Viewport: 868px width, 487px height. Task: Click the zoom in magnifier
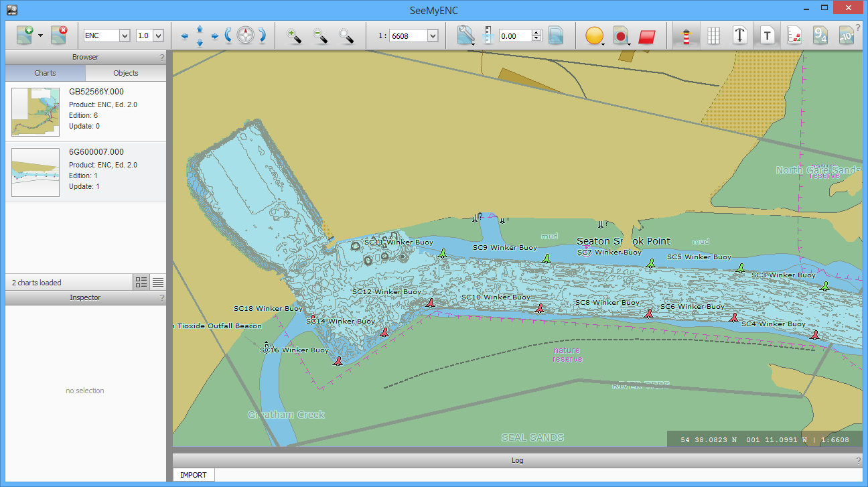tap(294, 36)
